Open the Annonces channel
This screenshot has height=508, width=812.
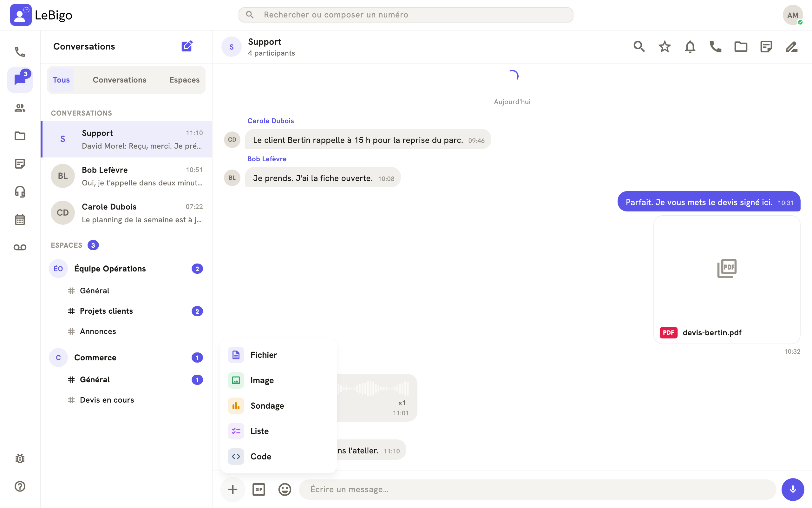[126, 331]
